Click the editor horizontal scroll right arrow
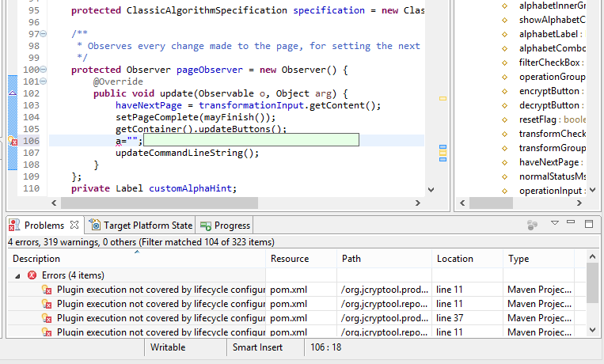604x364 pixels. (x=417, y=203)
